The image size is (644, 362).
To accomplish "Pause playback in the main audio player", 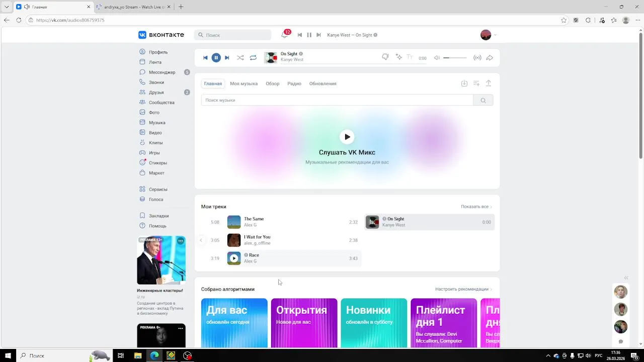I will pyautogui.click(x=216, y=58).
